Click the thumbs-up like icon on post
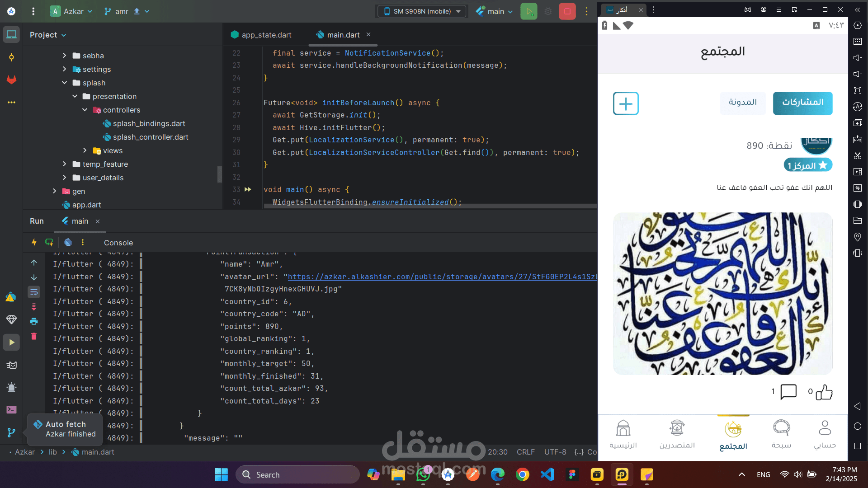The width and height of the screenshot is (868, 488). (824, 392)
